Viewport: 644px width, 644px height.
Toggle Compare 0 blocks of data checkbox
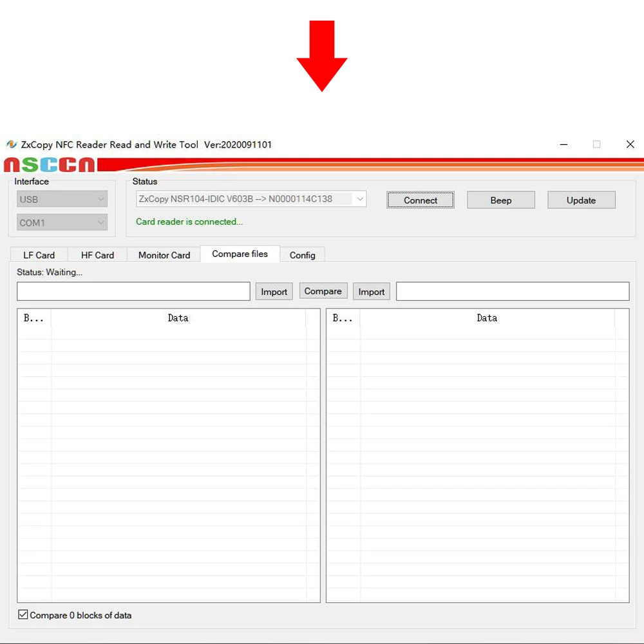coord(23,614)
